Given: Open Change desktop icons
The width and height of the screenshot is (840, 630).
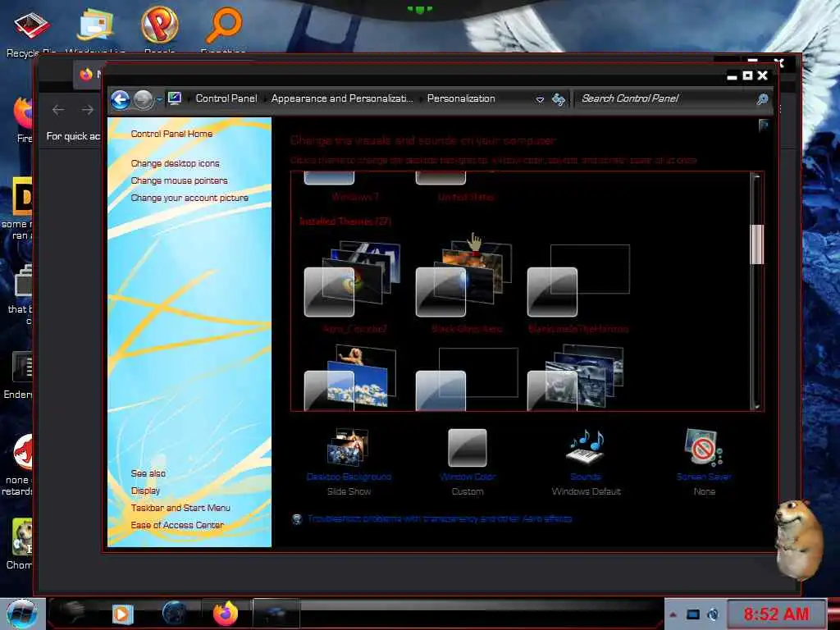Looking at the screenshot, I should pos(176,163).
